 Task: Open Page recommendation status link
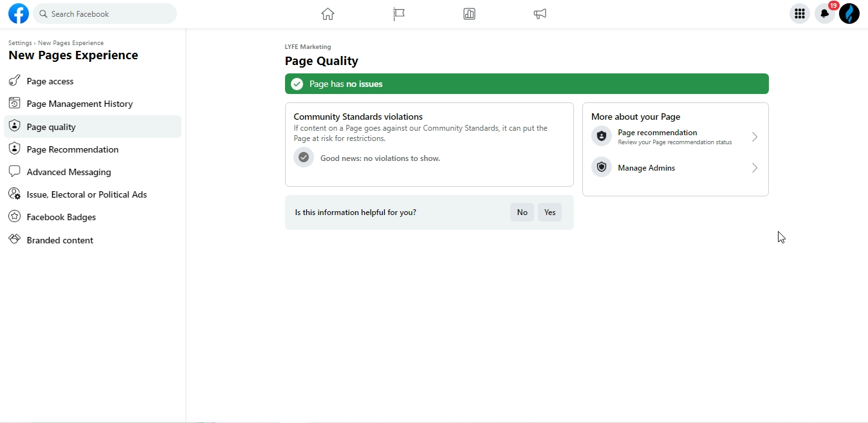pyautogui.click(x=675, y=136)
